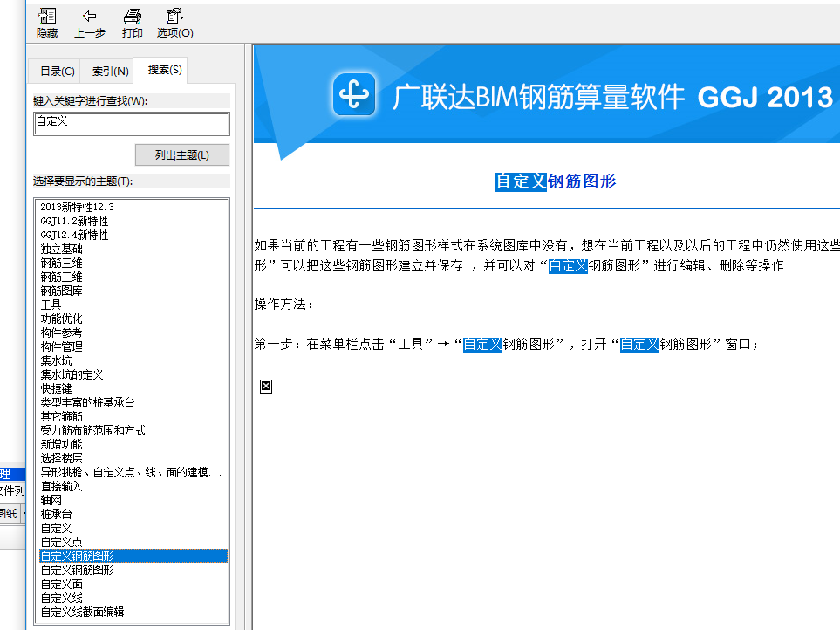Click the page heading 自定义钢筋图形
The height and width of the screenshot is (630, 840).
coord(555,181)
